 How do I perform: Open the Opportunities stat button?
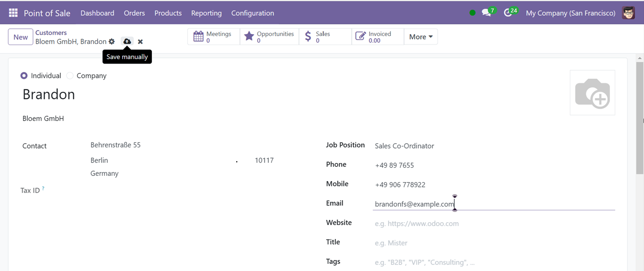[270, 37]
